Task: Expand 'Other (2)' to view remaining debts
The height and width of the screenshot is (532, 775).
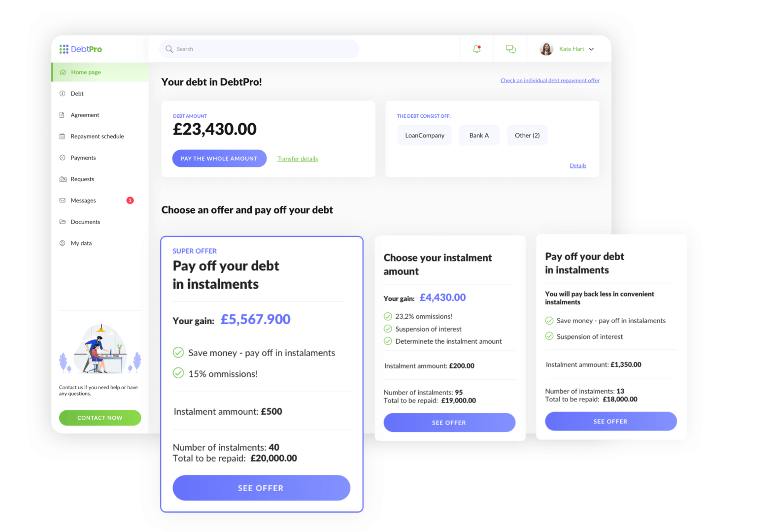Action: pos(527,135)
